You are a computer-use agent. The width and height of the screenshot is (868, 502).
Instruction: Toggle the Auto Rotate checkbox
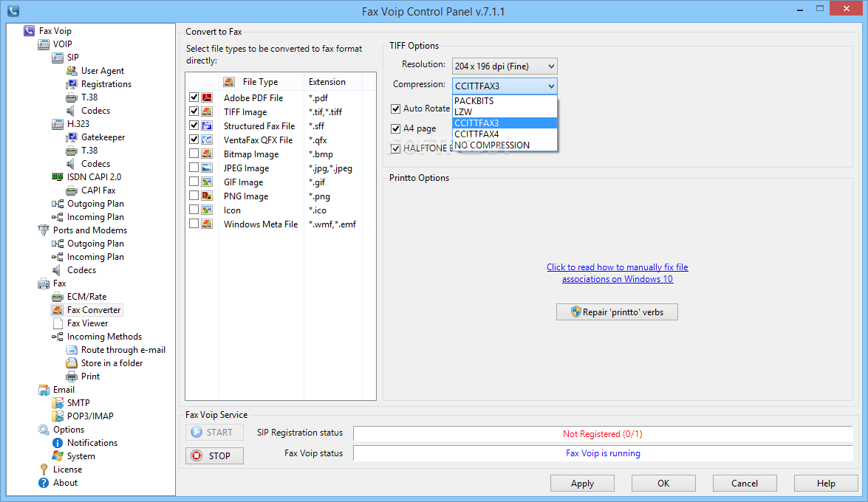(395, 109)
